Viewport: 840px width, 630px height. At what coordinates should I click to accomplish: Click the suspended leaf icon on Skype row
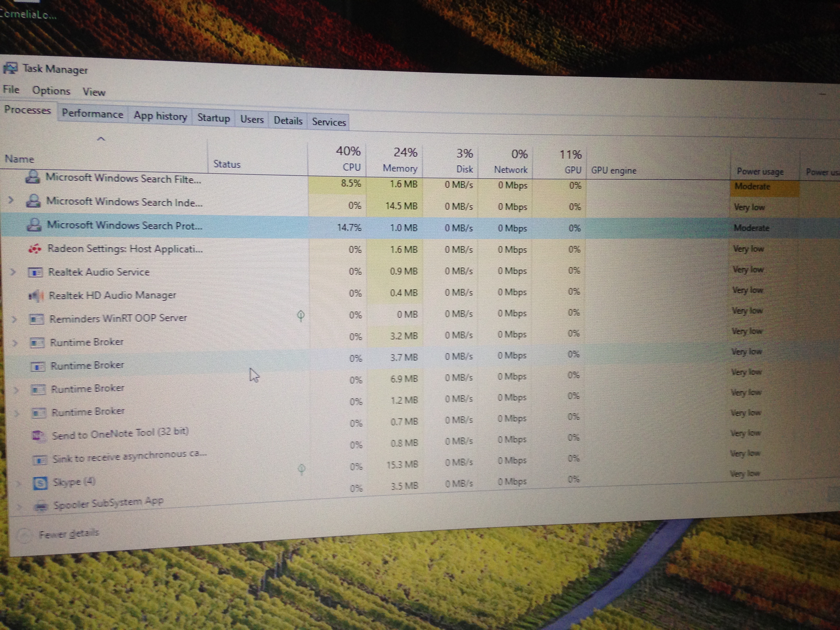(x=302, y=469)
